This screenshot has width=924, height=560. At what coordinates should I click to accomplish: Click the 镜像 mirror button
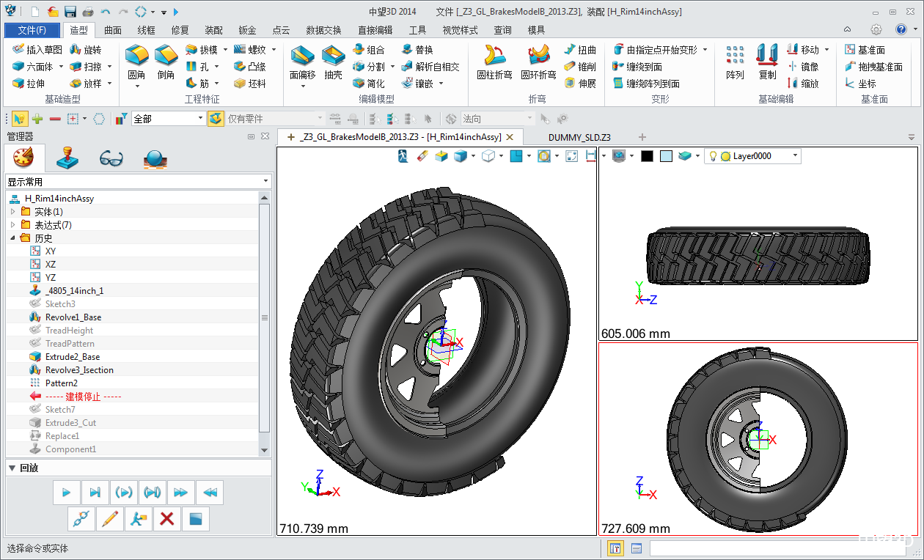[802, 67]
